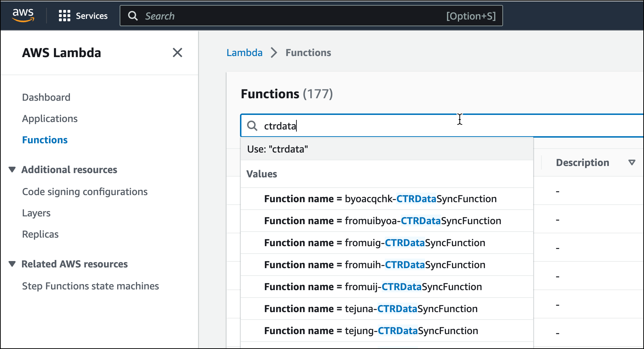
Task: Select tejuna-CTRDataSyncFunction suggestion
Action: click(x=387, y=309)
